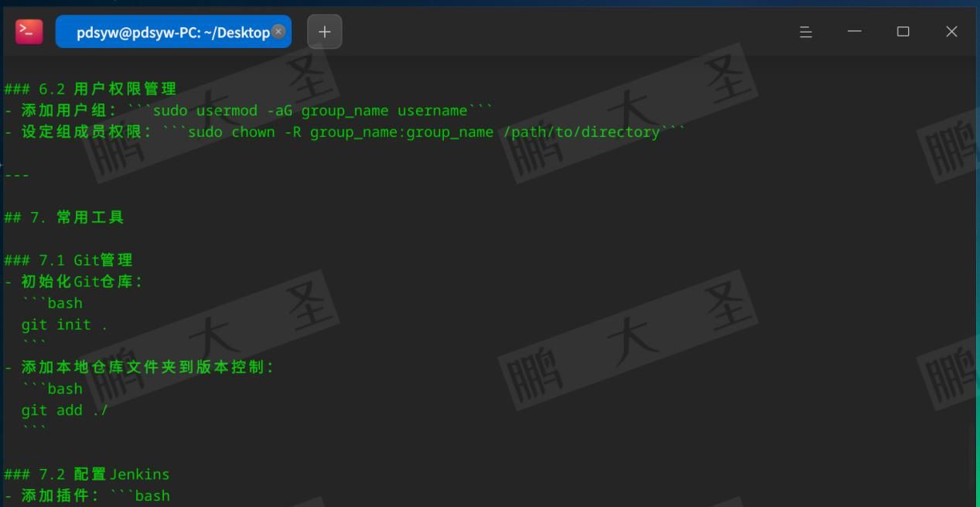Select the pdsyw@pdsyw-PC: ~/Desktop tab
The image size is (980, 507).
[x=173, y=32]
